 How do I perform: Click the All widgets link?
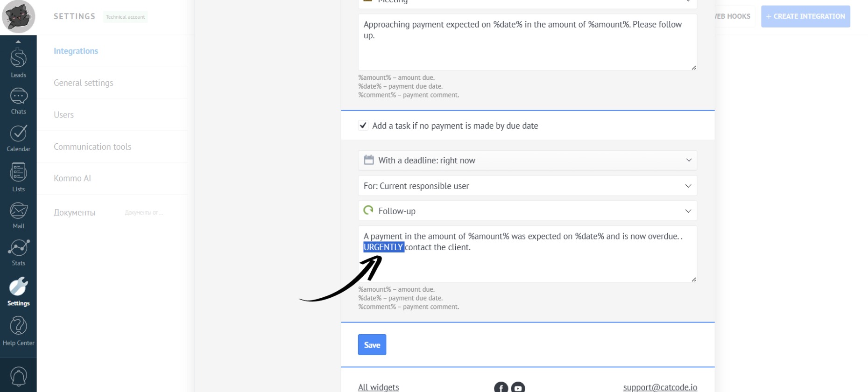378,387
